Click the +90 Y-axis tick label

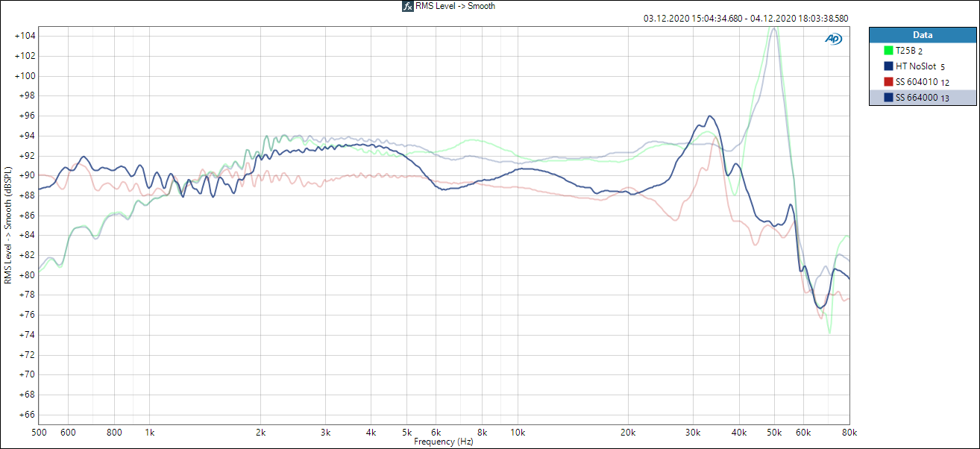26,175
